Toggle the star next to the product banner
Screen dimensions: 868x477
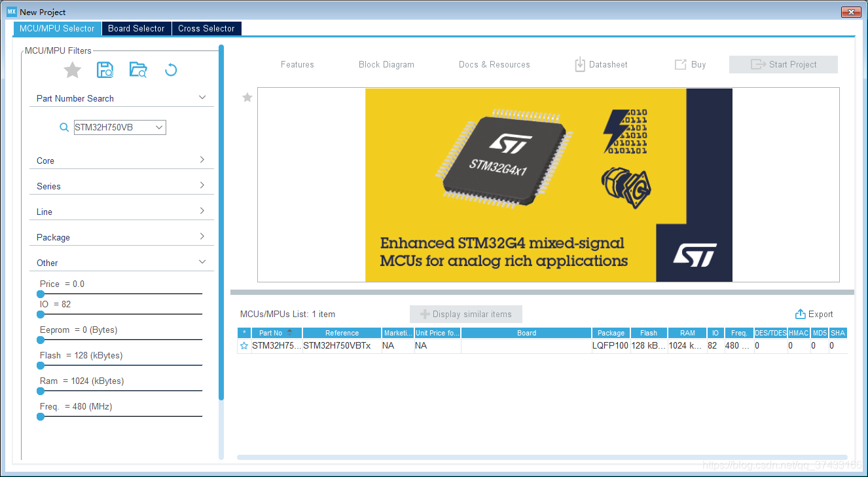(247, 97)
